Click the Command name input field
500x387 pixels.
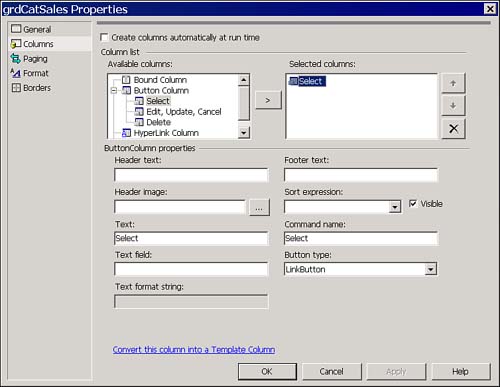point(361,238)
